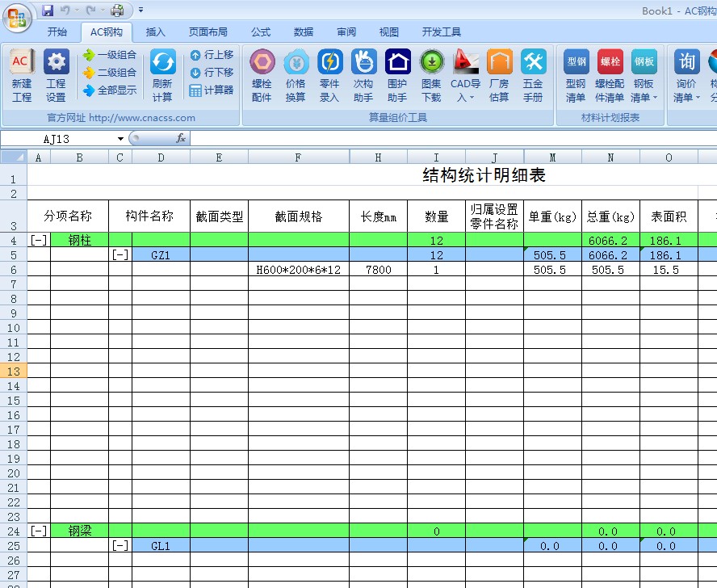Switch to the 插入 tab
This screenshot has width=717, height=588.
(x=156, y=32)
